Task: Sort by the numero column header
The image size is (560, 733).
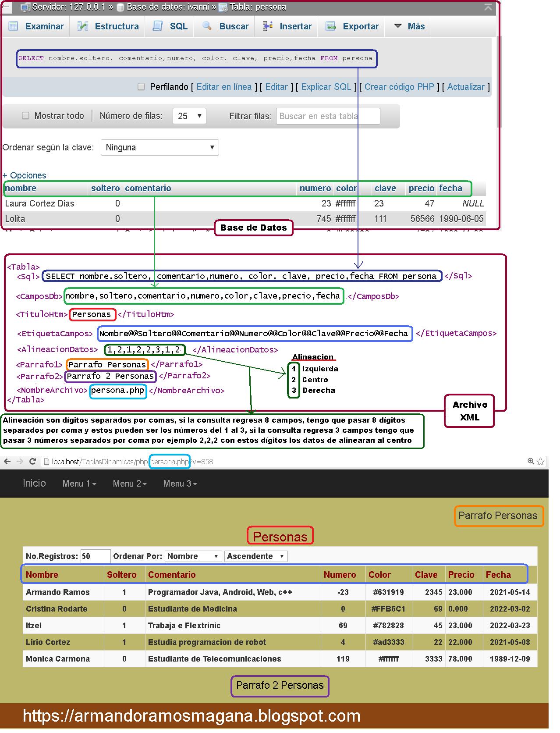Action: pyautogui.click(x=315, y=188)
